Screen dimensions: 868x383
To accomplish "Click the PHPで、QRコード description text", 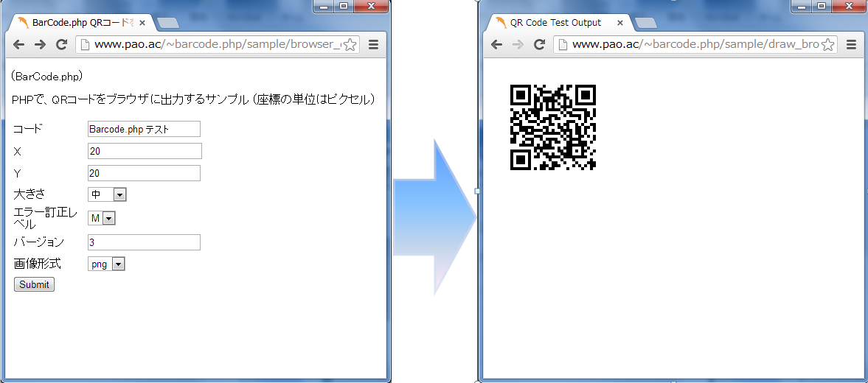I will coord(194,99).
